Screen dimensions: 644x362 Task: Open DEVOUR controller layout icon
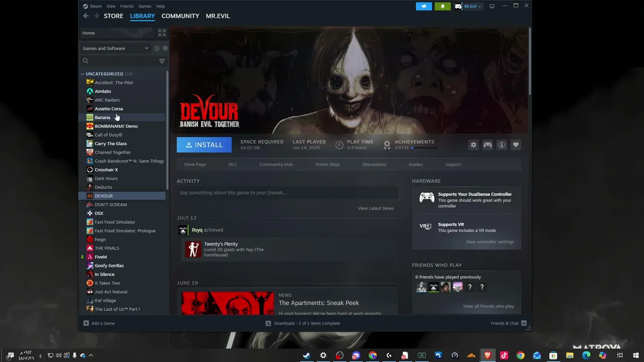[x=488, y=145]
